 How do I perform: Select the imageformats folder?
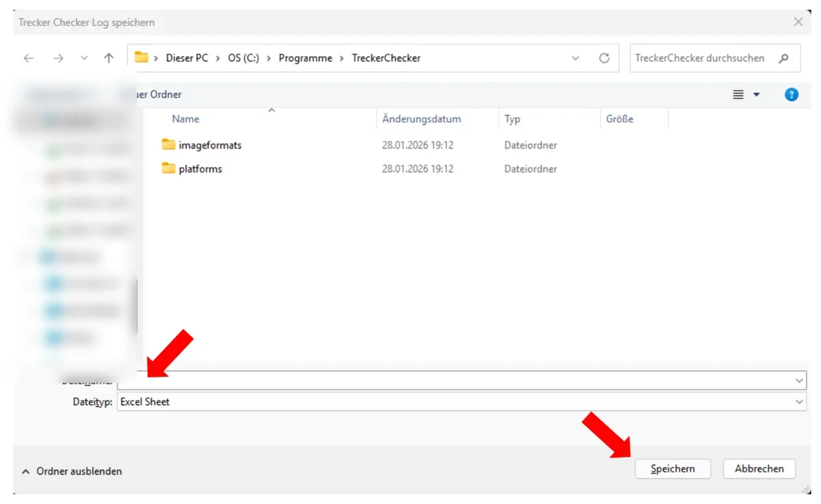pyautogui.click(x=210, y=145)
